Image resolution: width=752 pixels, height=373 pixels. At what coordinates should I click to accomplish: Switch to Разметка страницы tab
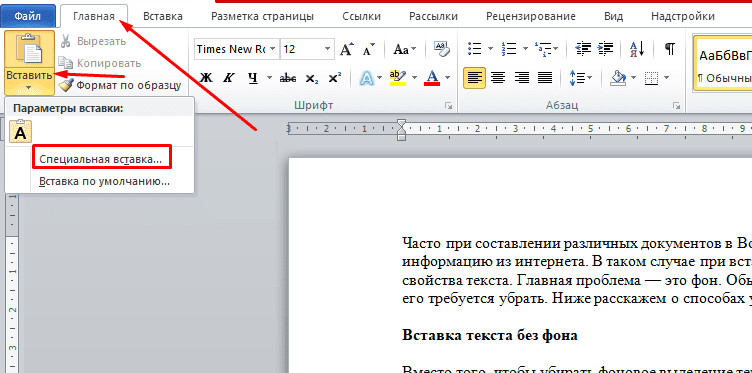pos(262,16)
